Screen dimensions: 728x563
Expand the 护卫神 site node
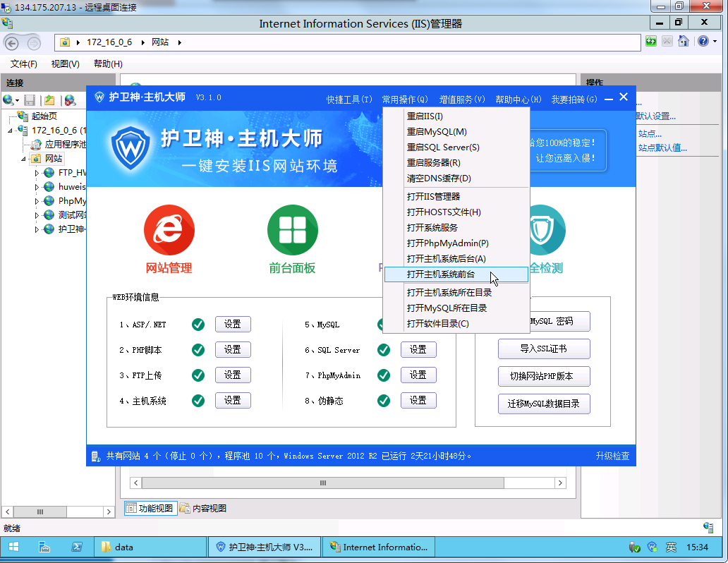[x=37, y=229]
